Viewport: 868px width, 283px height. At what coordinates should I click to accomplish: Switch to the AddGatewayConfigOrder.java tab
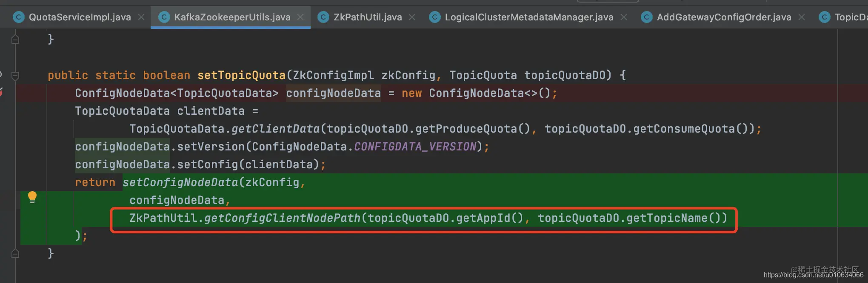pyautogui.click(x=724, y=17)
